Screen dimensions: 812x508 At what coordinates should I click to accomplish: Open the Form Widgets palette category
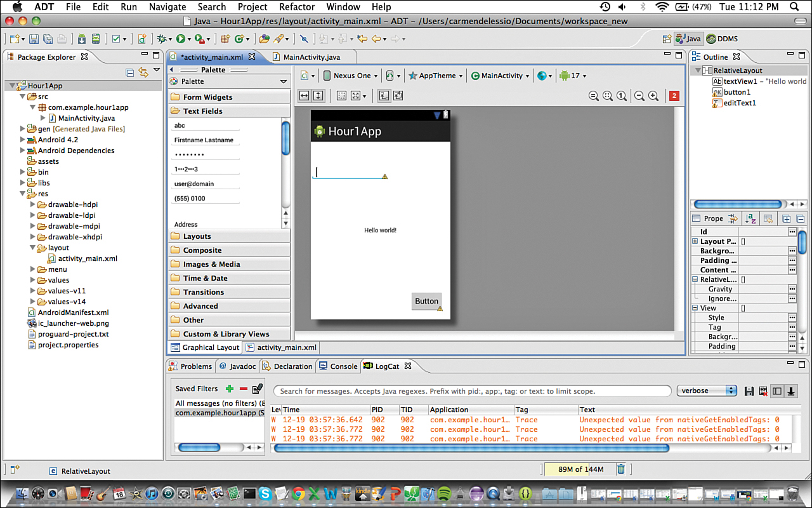(229, 97)
